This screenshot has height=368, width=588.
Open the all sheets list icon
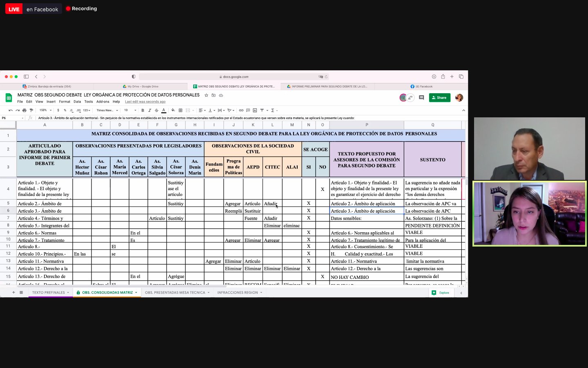coord(21,292)
